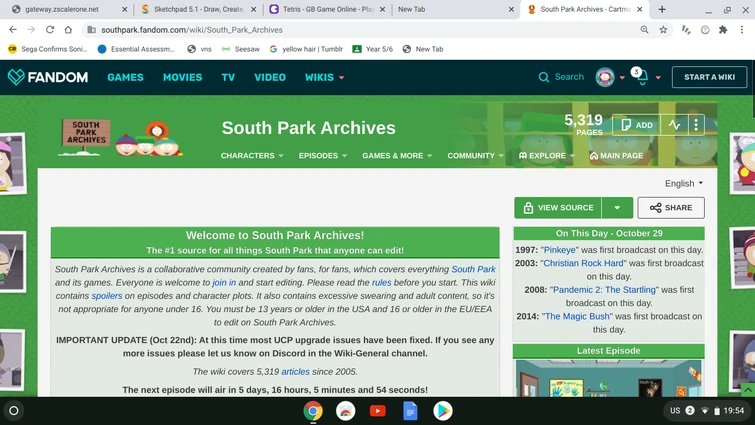Click the Start a Wiki button
The height and width of the screenshot is (425, 755).
709,77
